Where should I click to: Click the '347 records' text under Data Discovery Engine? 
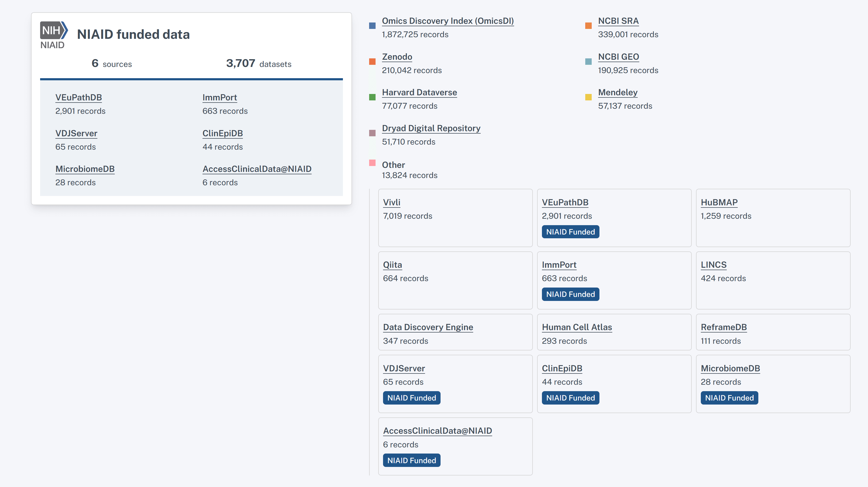tap(405, 341)
